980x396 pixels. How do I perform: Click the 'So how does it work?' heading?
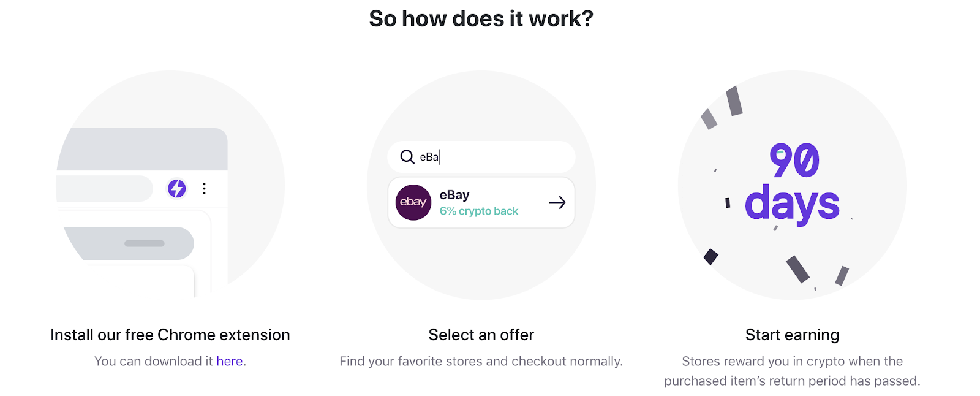(x=481, y=19)
